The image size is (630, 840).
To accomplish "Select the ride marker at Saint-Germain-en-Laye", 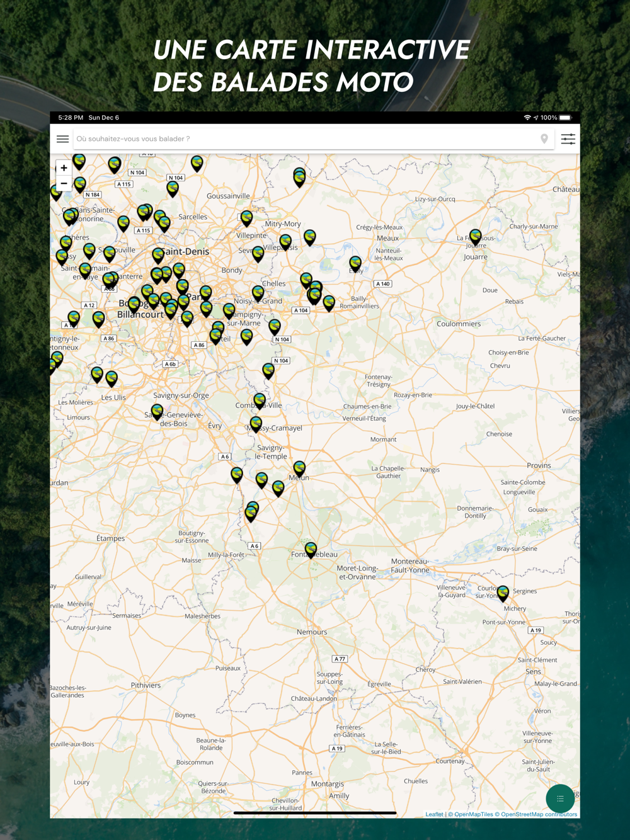I will [85, 271].
